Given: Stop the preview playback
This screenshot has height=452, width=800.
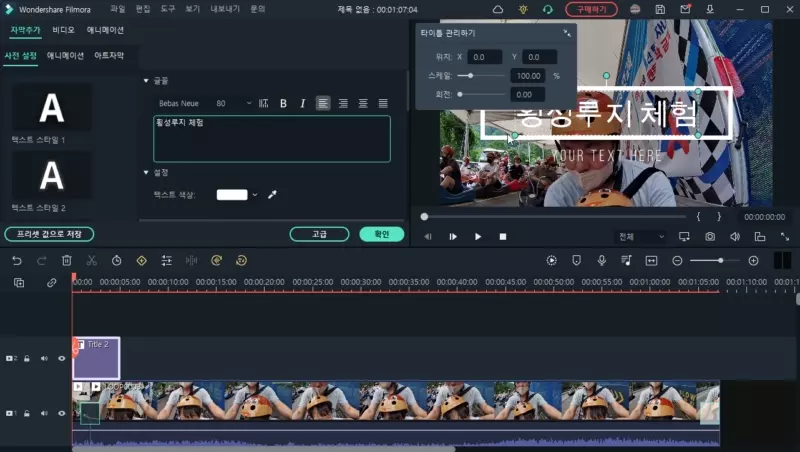Looking at the screenshot, I should tap(503, 236).
